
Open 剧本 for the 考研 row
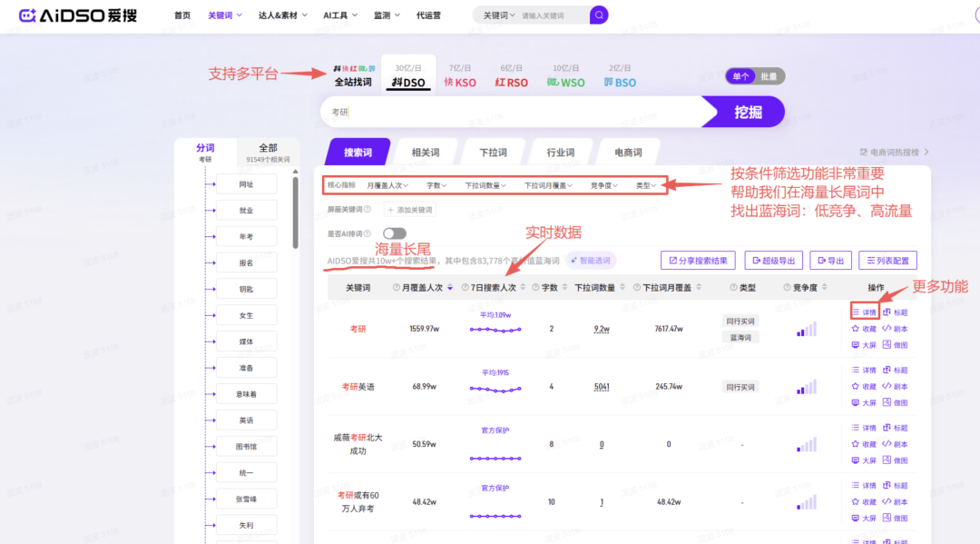tap(895, 328)
